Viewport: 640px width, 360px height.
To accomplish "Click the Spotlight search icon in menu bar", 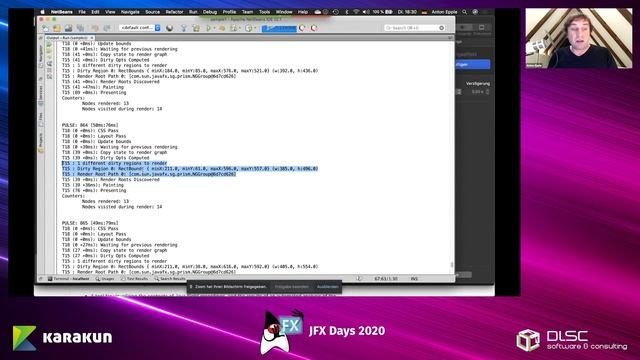I will (464, 12).
